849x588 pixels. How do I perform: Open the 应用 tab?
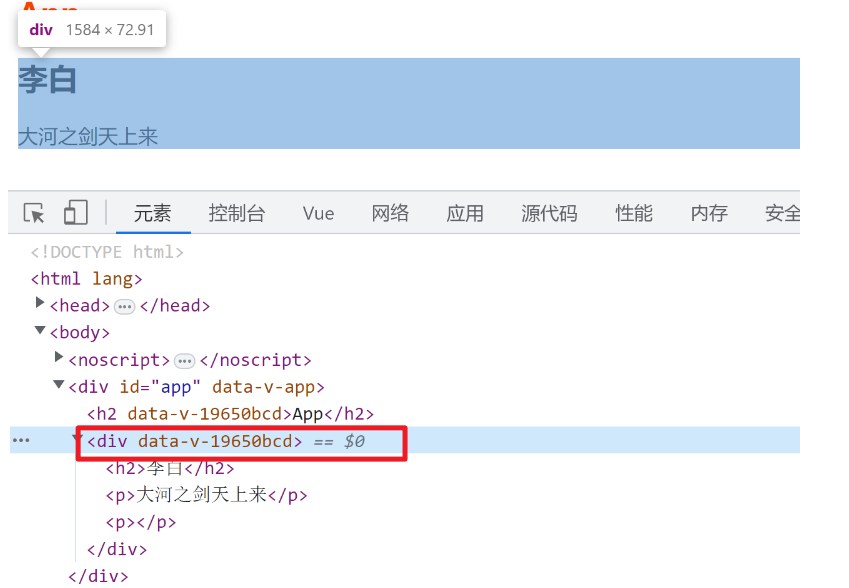point(465,213)
